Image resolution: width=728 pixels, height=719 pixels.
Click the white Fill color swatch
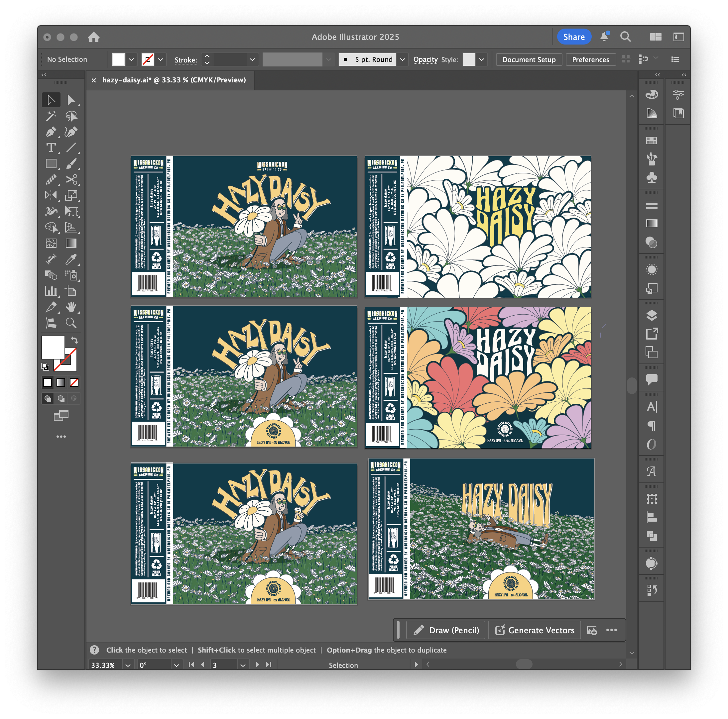point(118,59)
